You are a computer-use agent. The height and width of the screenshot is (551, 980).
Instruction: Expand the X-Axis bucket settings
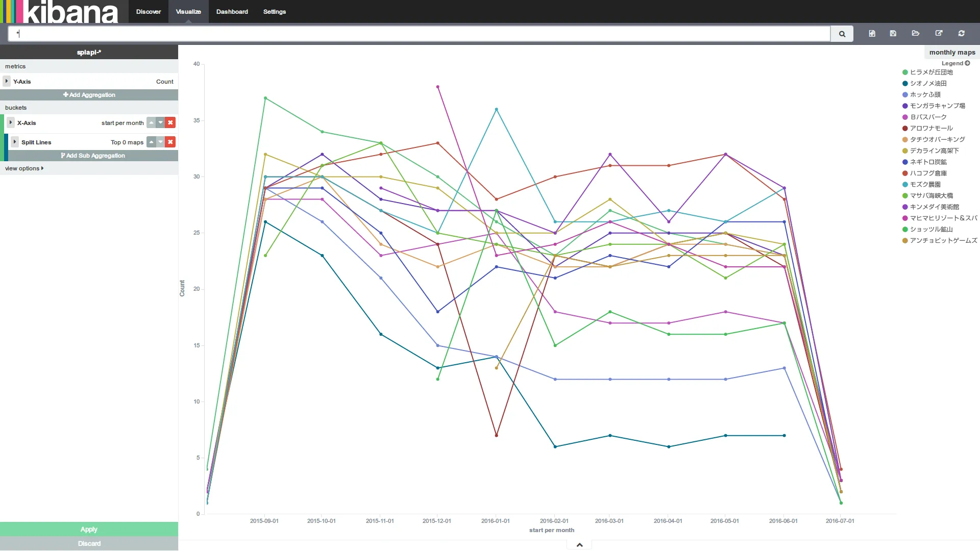11,122
